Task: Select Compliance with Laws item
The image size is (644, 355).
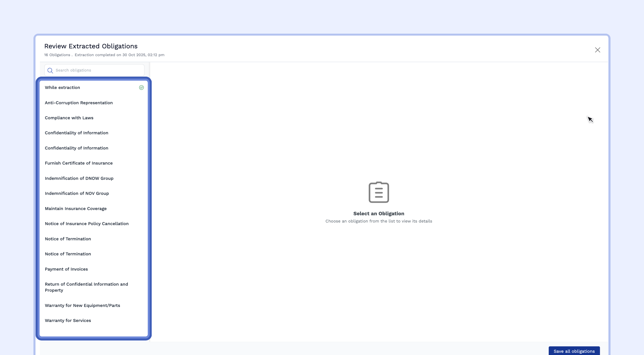Action: [69, 118]
